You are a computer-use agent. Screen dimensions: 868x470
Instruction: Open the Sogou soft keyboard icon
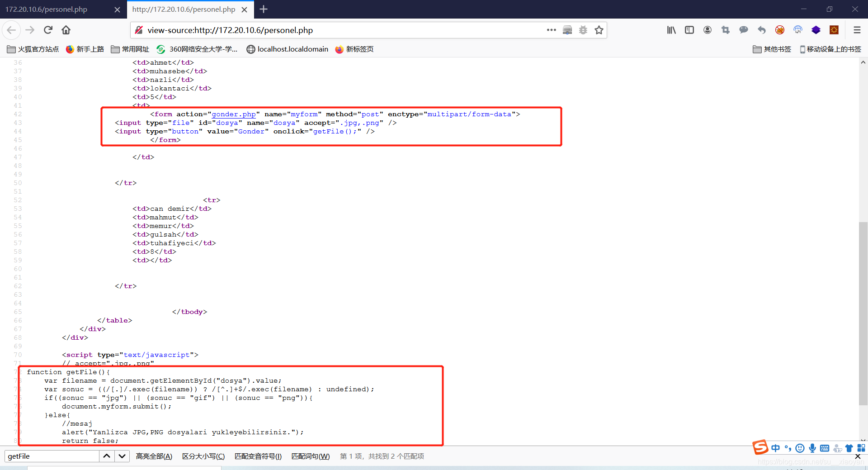click(x=825, y=448)
